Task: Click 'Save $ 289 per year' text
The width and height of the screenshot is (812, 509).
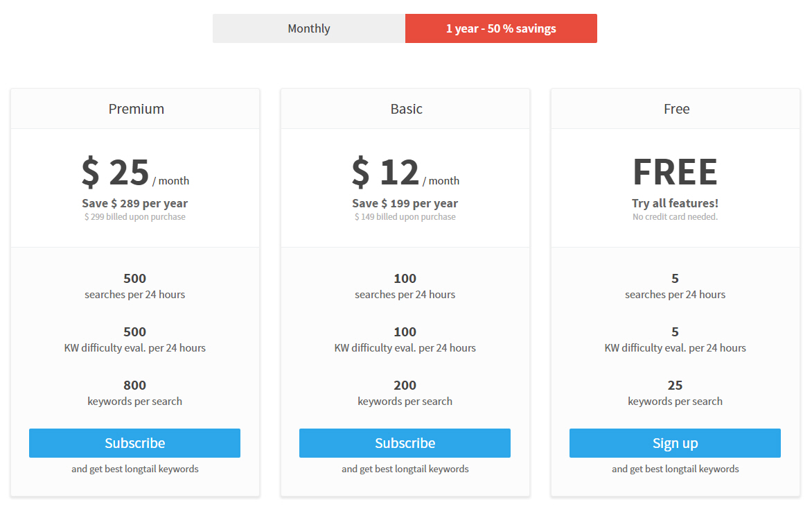Action: click(x=134, y=203)
